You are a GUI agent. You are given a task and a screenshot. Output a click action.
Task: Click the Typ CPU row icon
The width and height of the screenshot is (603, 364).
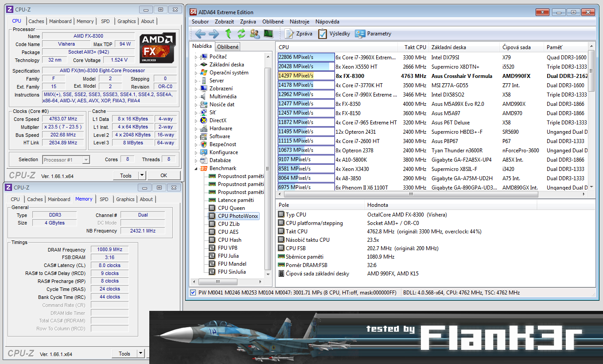click(x=281, y=215)
